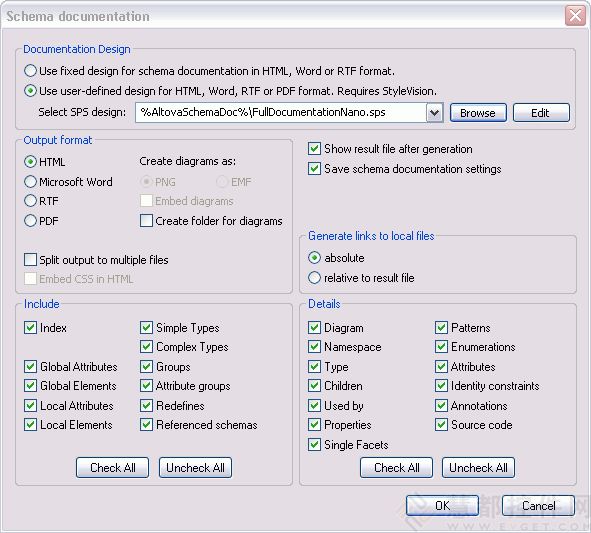Choose Microsoft Word output format
Screen dimensions: 591x533
[x=30, y=182]
